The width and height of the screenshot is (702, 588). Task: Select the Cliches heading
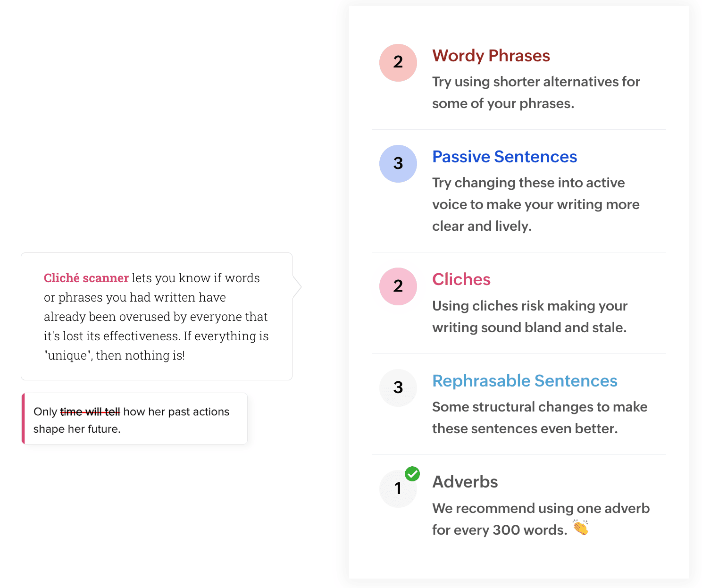point(461,279)
